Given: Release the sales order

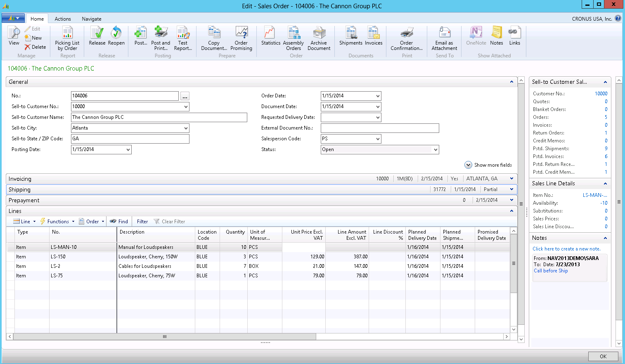Looking at the screenshot, I should point(97,36).
